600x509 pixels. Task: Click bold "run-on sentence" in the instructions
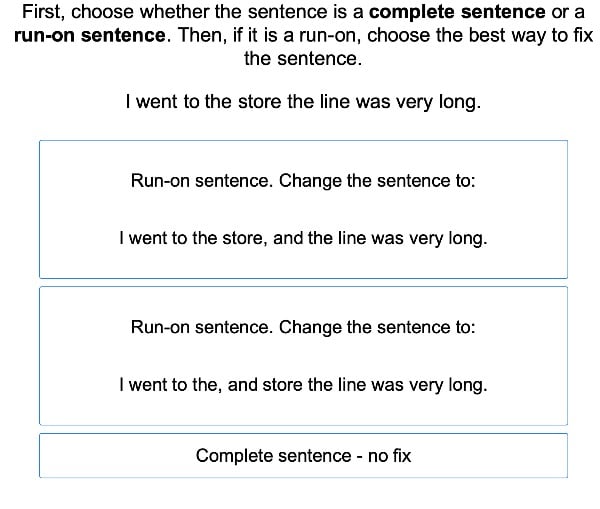click(x=90, y=36)
